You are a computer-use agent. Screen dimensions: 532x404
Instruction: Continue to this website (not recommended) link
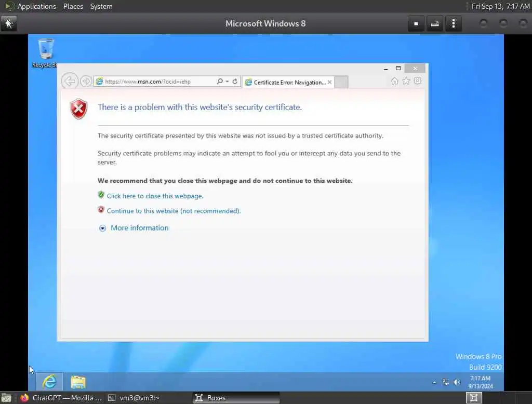tap(174, 211)
